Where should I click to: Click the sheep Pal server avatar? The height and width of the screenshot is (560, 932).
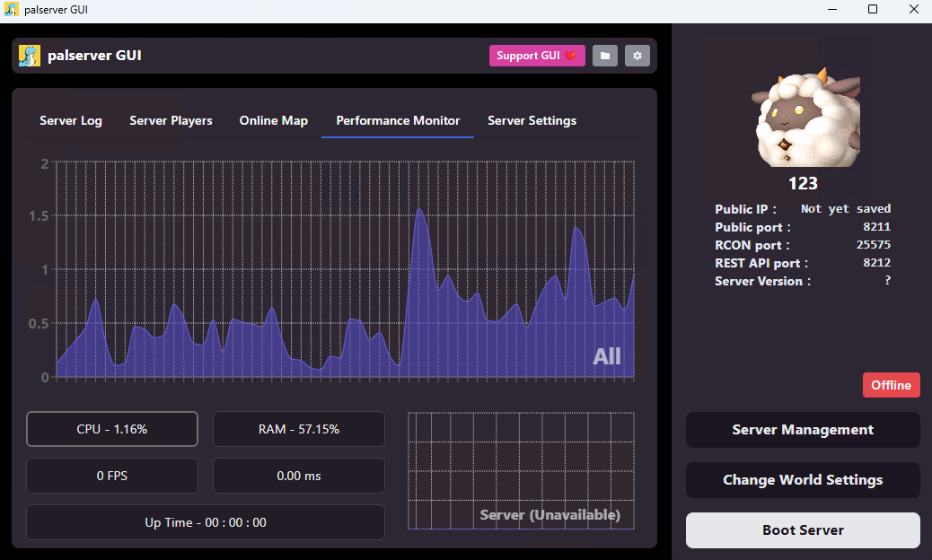pyautogui.click(x=805, y=118)
